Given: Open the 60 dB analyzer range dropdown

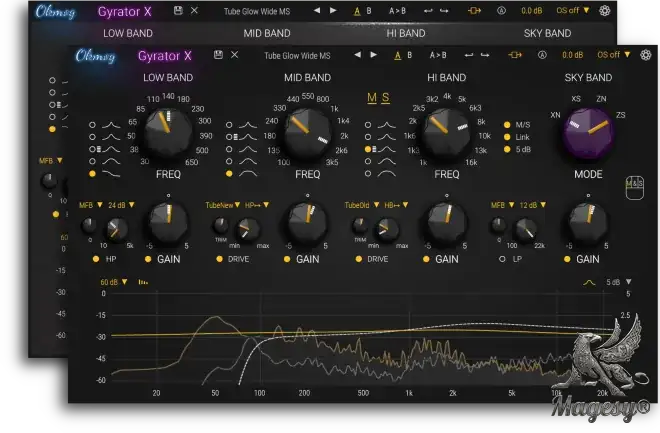Looking at the screenshot, I should 114,282.
